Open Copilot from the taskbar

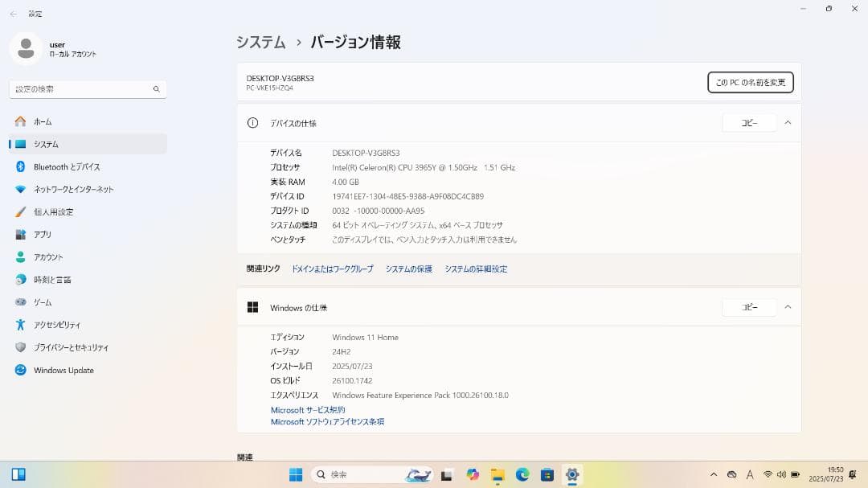tap(473, 474)
